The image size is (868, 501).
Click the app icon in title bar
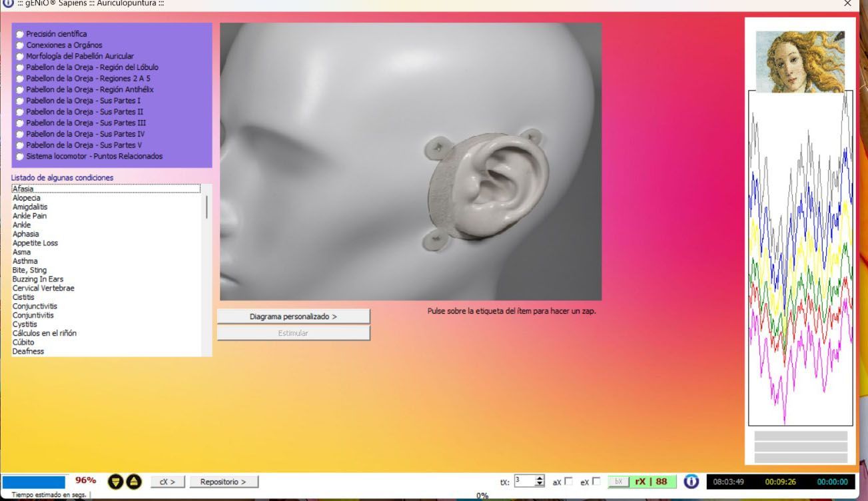click(x=8, y=3)
